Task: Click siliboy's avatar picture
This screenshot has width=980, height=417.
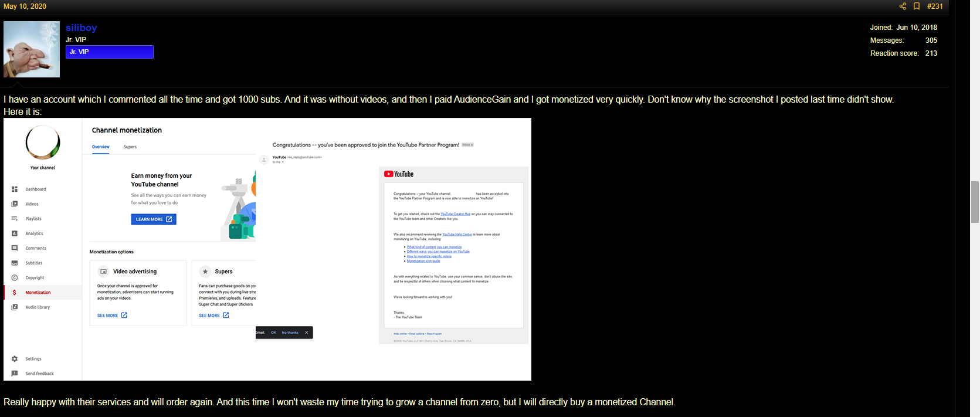Action: pos(32,49)
